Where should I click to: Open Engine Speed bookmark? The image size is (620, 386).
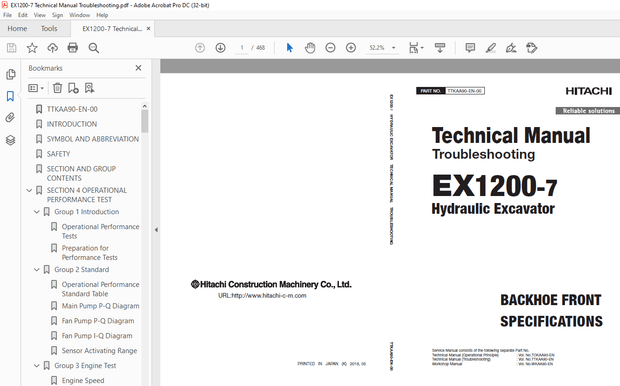pyautogui.click(x=83, y=380)
